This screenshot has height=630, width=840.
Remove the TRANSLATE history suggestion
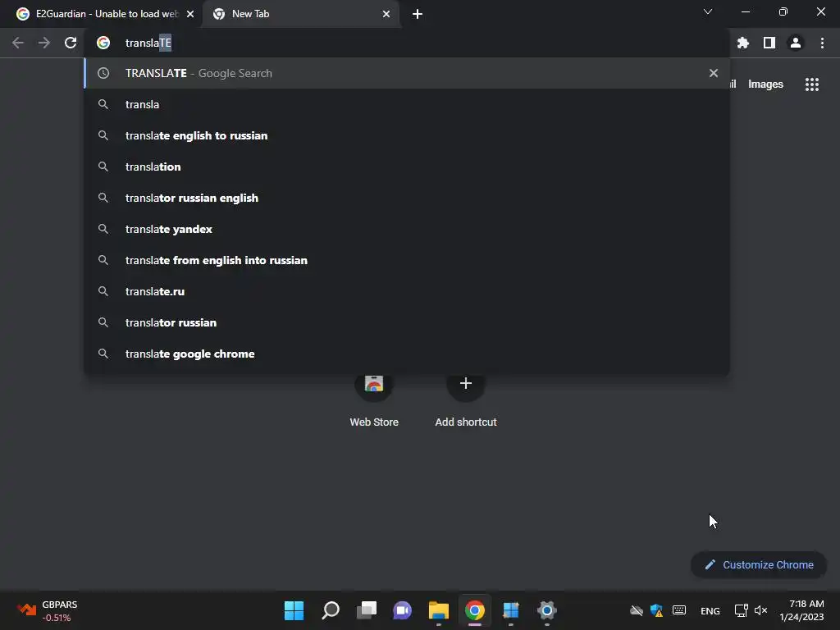[x=713, y=73]
